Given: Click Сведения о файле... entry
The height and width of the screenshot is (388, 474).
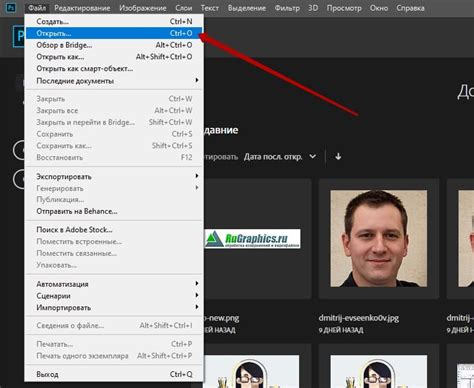Looking at the screenshot, I should (114, 326).
